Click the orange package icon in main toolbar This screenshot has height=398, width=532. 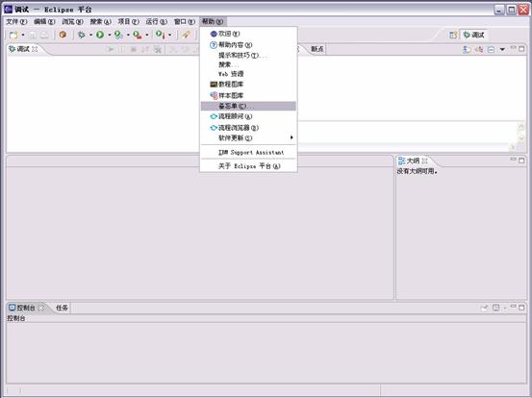click(x=63, y=35)
